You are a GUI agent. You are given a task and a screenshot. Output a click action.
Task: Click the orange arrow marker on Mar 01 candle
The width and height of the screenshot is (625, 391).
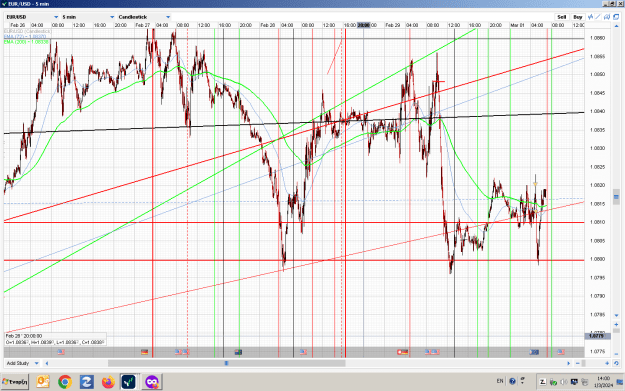535,184
